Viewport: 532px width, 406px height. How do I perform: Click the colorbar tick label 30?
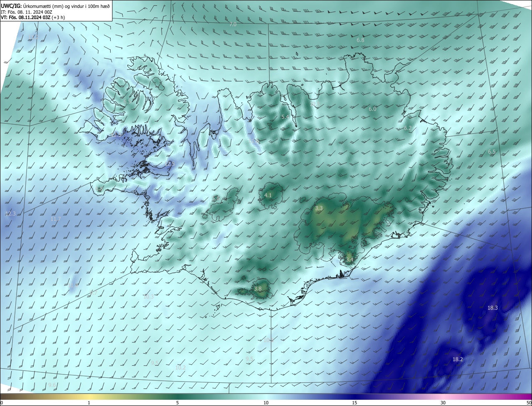coord(443,403)
